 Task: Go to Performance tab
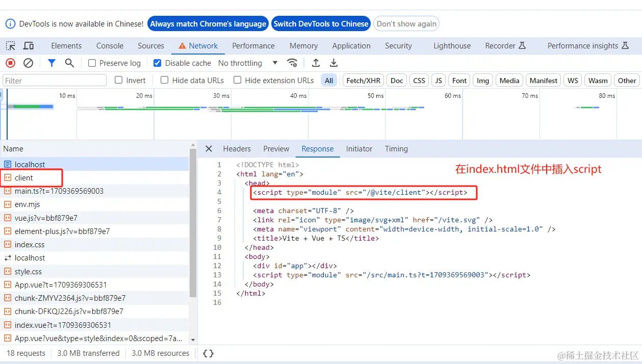click(x=253, y=46)
